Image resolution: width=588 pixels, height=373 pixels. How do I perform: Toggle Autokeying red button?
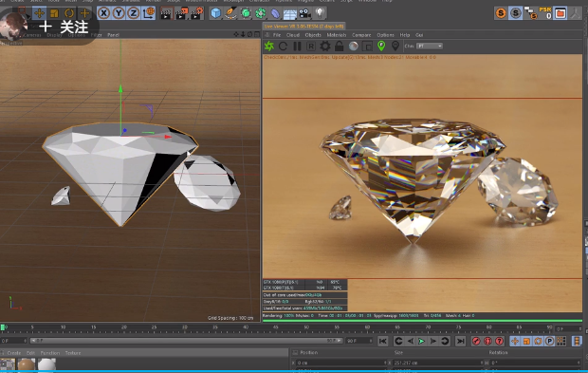tap(487, 341)
